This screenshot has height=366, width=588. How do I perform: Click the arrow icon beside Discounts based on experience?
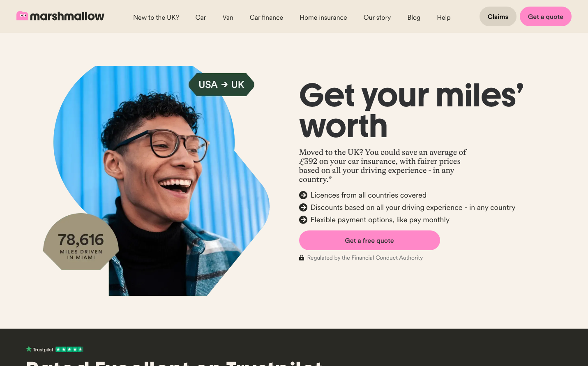tap(303, 207)
